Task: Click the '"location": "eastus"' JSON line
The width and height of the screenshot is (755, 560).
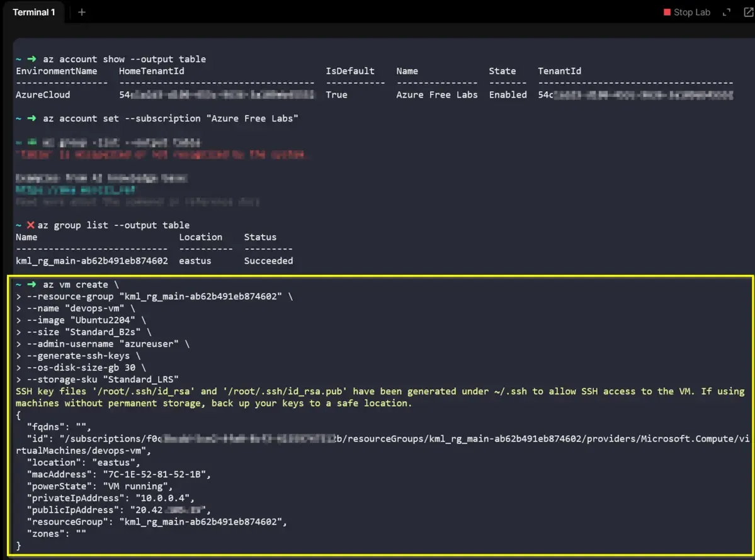Action: [x=83, y=462]
